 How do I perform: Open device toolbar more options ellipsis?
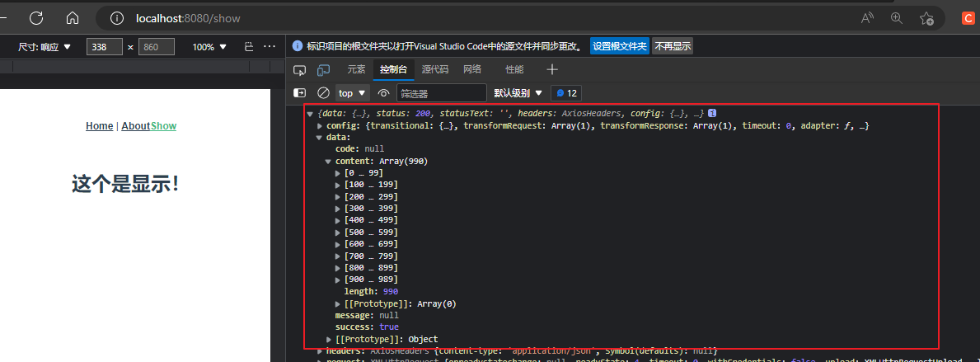pyautogui.click(x=269, y=47)
